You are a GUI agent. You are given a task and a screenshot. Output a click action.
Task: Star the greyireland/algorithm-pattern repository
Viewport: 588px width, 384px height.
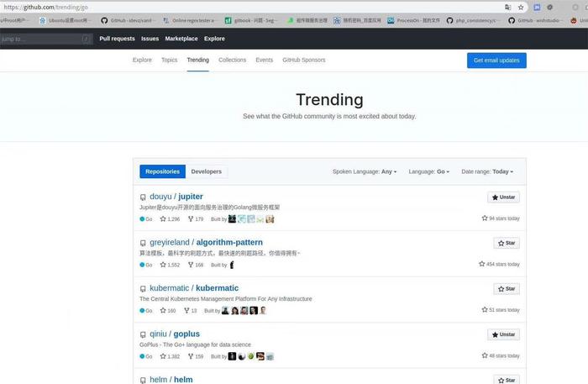click(507, 243)
